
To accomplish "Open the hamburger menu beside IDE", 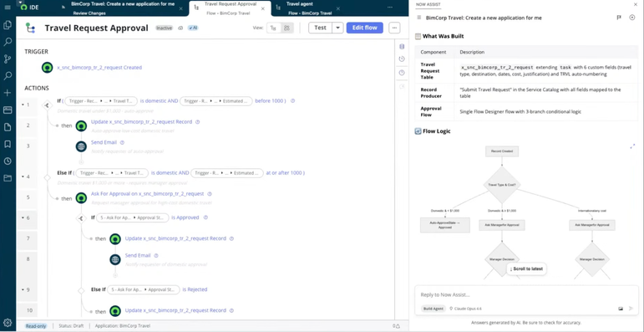I will [x=8, y=8].
